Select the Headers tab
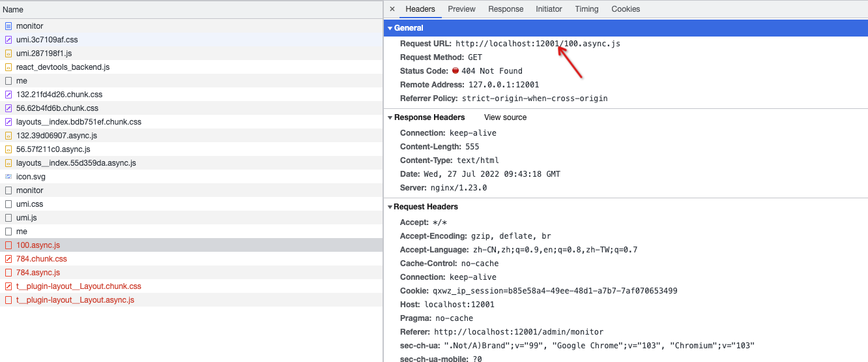This screenshot has width=868, height=362. [x=420, y=9]
